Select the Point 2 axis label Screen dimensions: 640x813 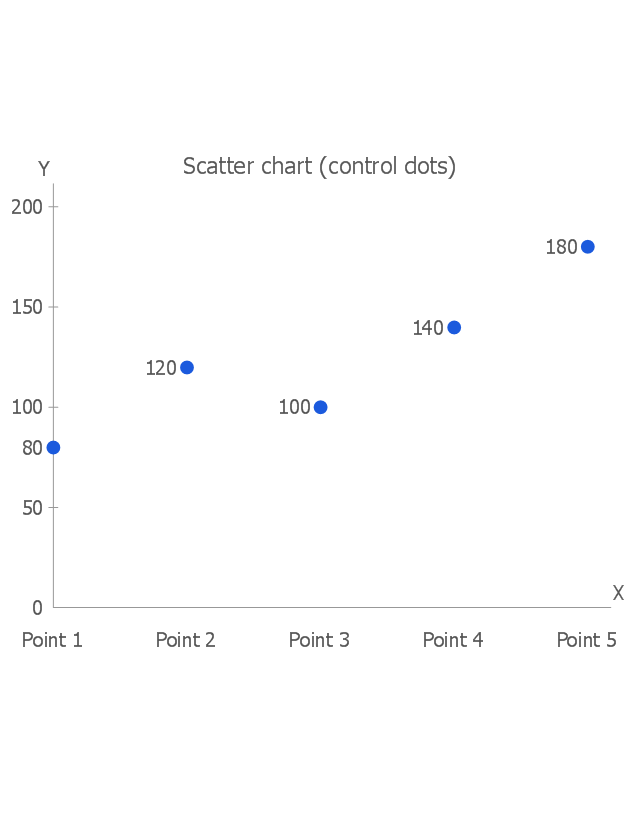pyautogui.click(x=186, y=640)
